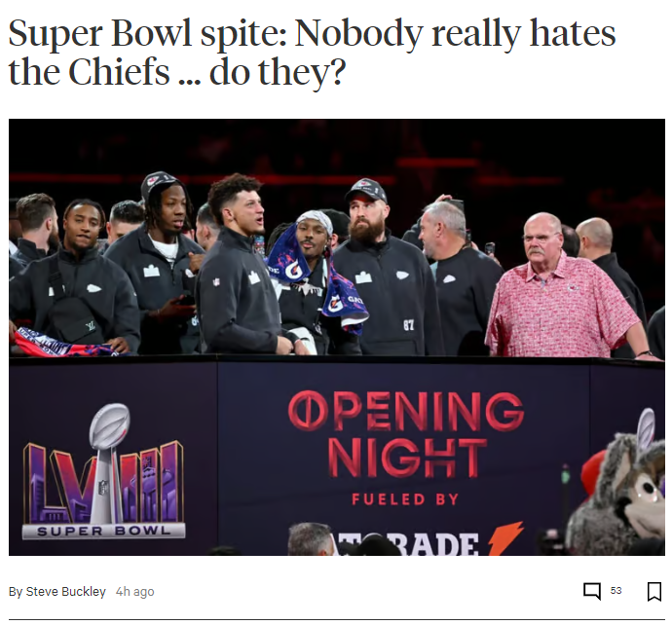Click the number 87 on the hoodie
The width and height of the screenshot is (672, 625).
click(408, 325)
